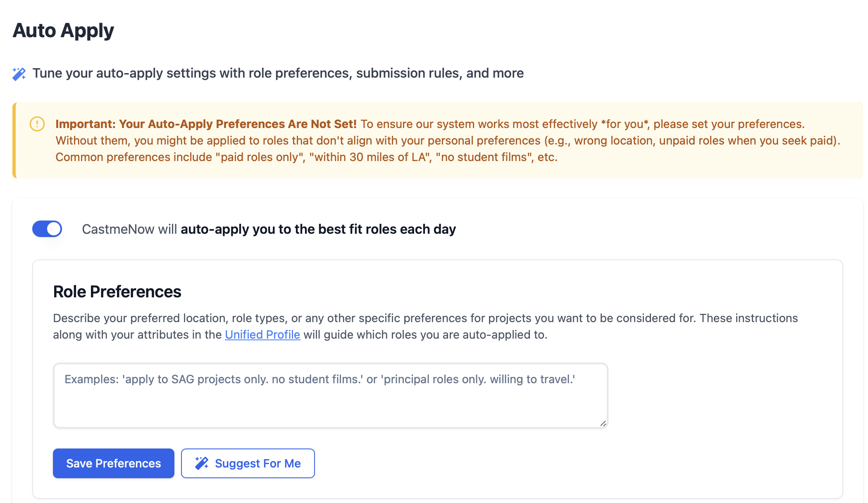Click the "Common preferences include" alert line

click(306, 157)
